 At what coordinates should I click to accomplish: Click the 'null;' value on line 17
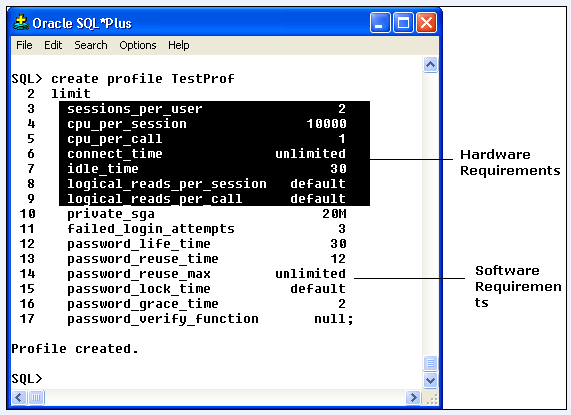point(334,319)
